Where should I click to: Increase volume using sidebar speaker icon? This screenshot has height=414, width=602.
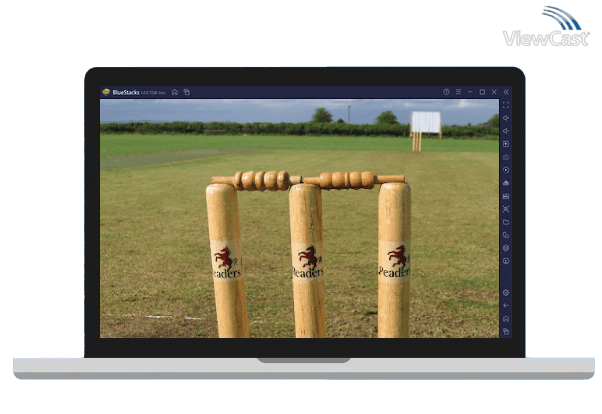pos(506,118)
